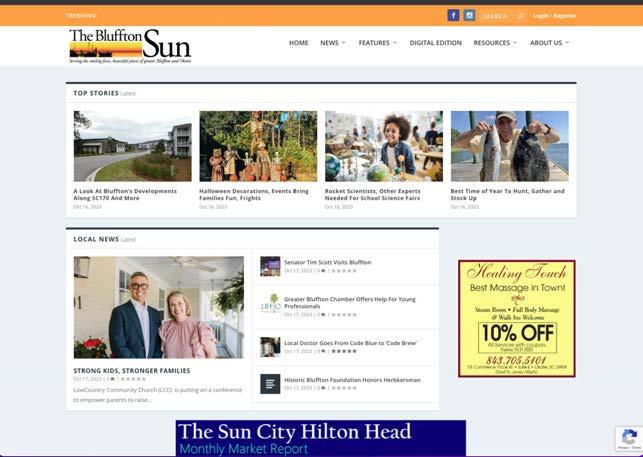Click star rating under Senator Tim Scott
Screen dimensions: 643x457
pos(344,271)
